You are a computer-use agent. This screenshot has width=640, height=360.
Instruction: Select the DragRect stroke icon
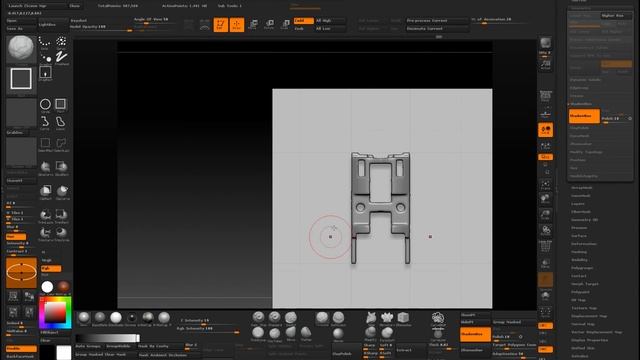click(45, 73)
